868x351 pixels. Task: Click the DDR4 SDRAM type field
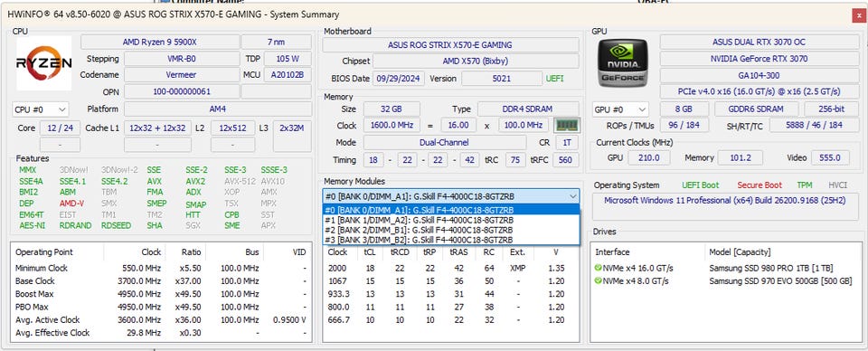point(528,109)
